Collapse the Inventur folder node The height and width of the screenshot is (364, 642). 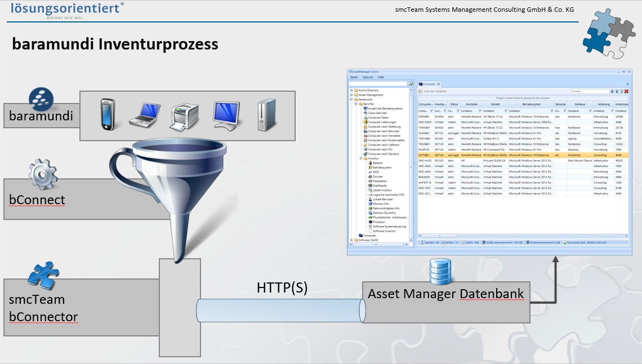coord(361,158)
